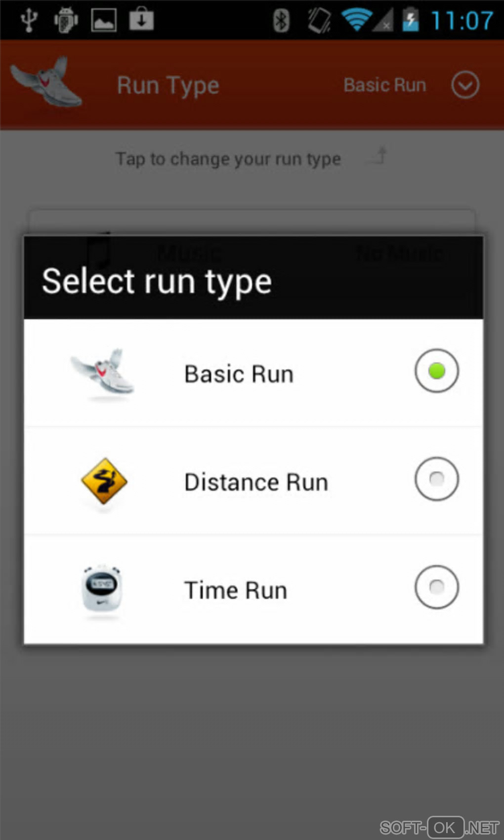Tap the Bluetooth status icon

click(x=281, y=20)
